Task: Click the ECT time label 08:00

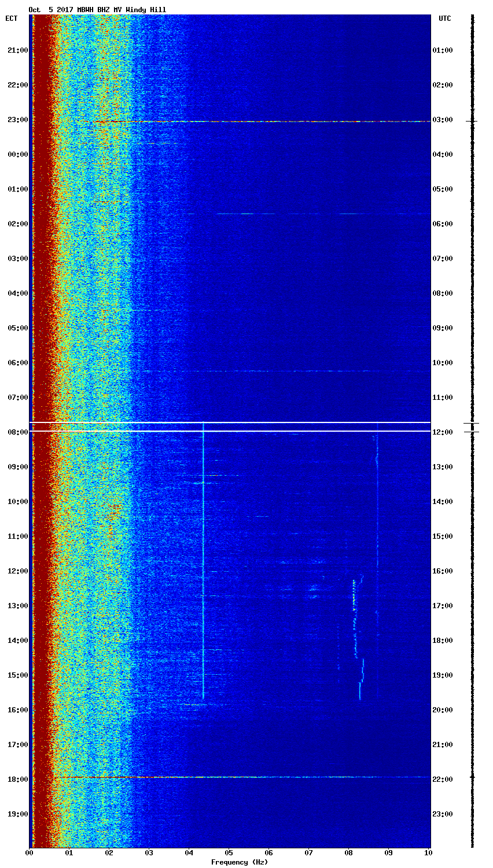Action: tap(18, 432)
